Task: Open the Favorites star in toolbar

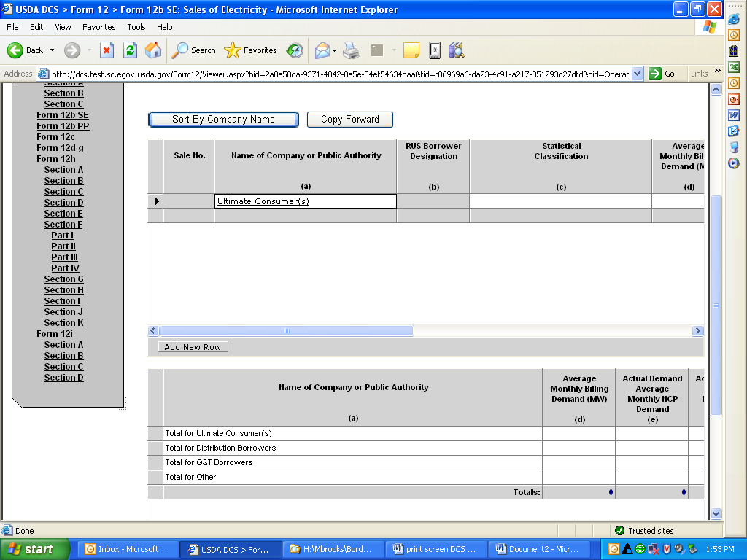Action: point(251,50)
